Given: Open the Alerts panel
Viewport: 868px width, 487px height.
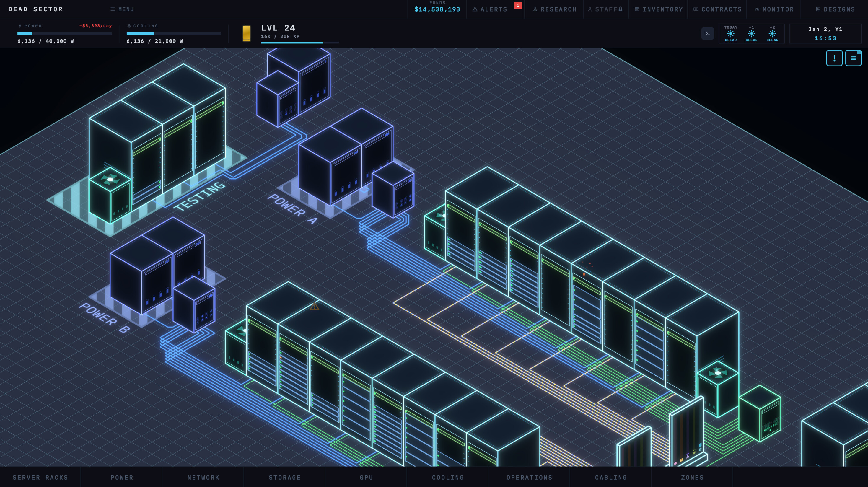Looking at the screenshot, I should coord(490,9).
